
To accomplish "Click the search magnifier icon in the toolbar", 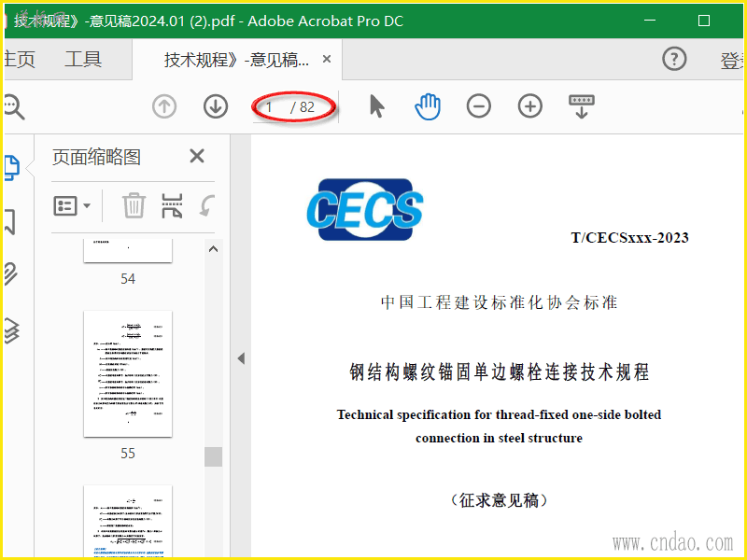I will pos(13,106).
